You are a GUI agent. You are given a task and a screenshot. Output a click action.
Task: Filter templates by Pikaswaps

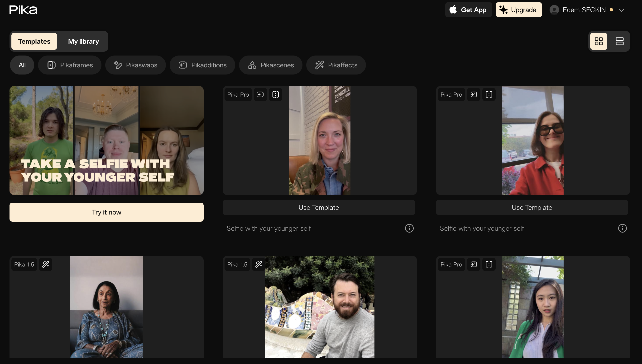click(x=135, y=65)
